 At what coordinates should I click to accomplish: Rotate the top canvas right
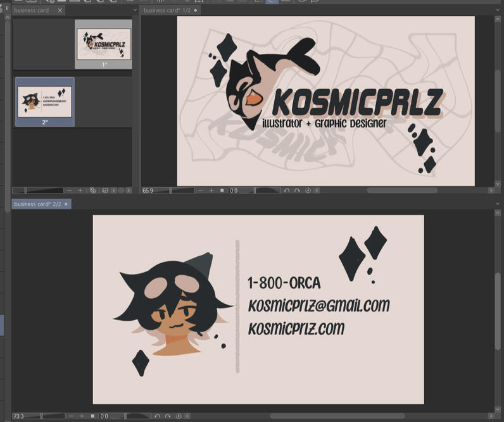(x=298, y=190)
